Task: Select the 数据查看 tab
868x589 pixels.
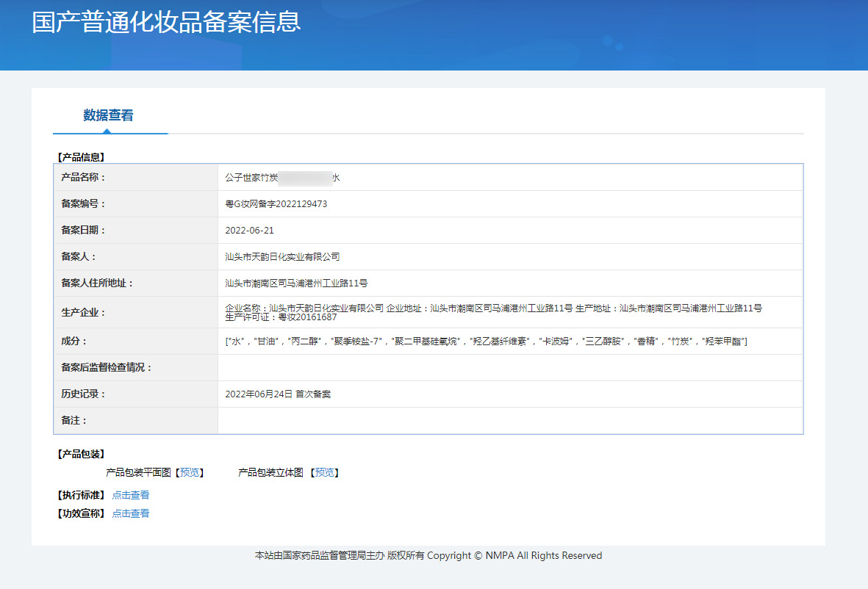Action: click(109, 115)
